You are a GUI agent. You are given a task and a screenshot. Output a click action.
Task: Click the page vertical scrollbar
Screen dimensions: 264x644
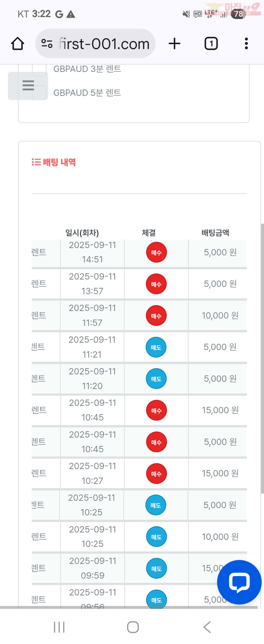click(262, 358)
